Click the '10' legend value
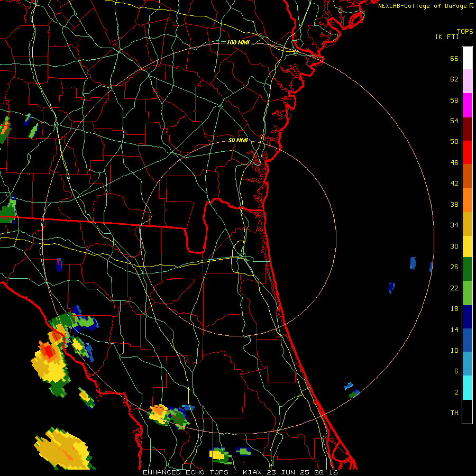Image resolution: width=476 pixels, height=476 pixels. (454, 350)
